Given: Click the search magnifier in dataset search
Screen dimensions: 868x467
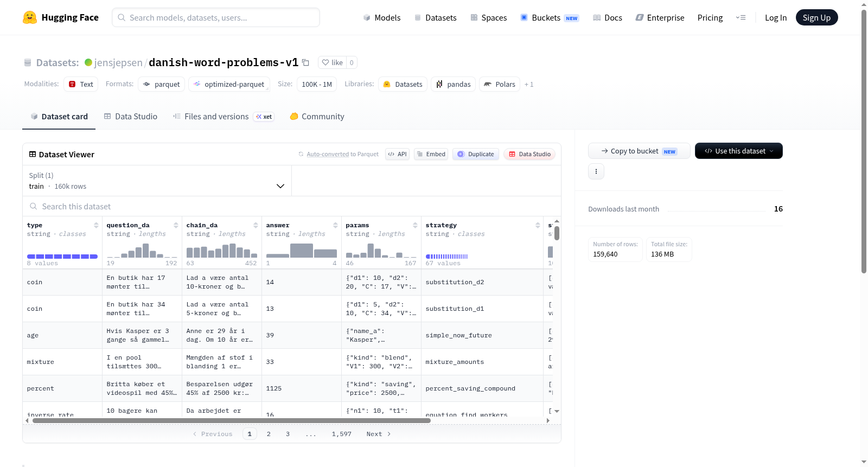Looking at the screenshot, I should pos(34,207).
